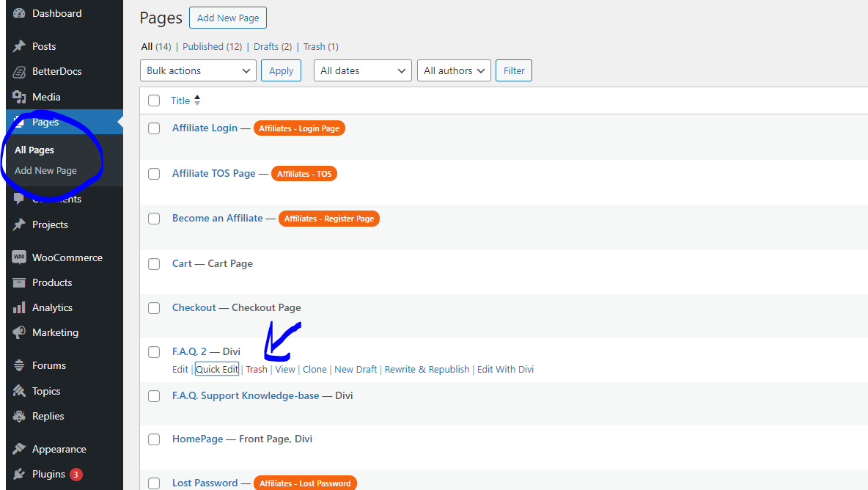Click the Plugins update count badge
This screenshot has height=490, width=868.
click(76, 475)
